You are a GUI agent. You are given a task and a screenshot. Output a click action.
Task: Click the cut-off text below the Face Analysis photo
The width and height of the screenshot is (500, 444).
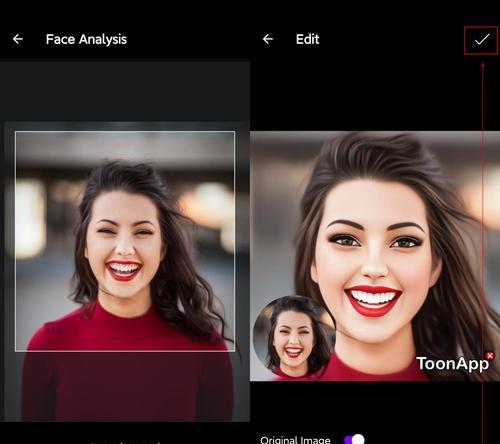tap(125, 442)
